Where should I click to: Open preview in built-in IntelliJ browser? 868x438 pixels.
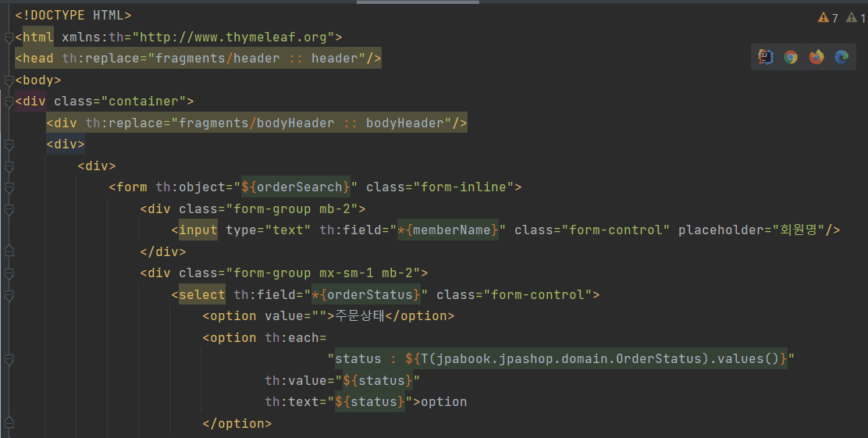pos(766,57)
